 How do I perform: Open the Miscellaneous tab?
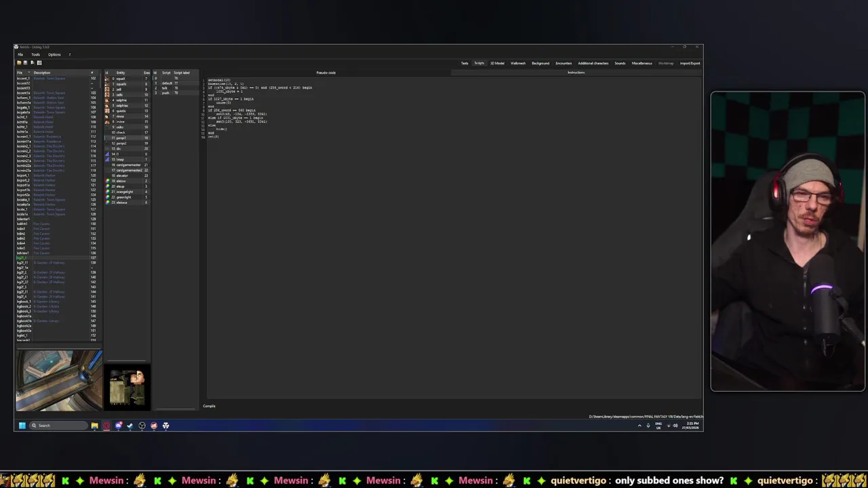[642, 63]
